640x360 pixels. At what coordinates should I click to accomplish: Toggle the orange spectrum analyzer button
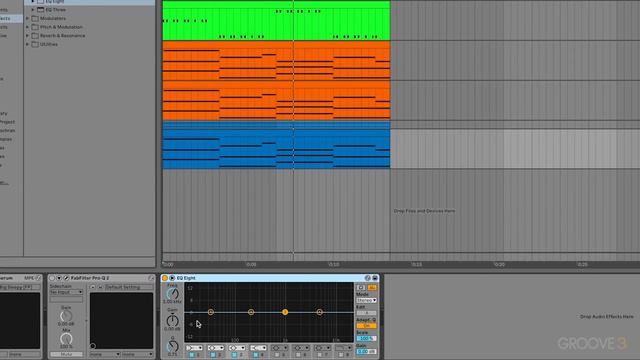[372, 287]
